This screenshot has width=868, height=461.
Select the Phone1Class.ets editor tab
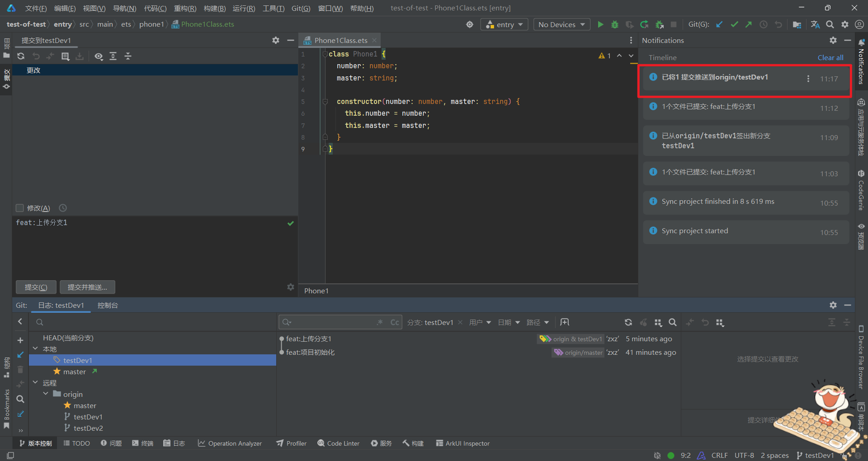pyautogui.click(x=341, y=40)
